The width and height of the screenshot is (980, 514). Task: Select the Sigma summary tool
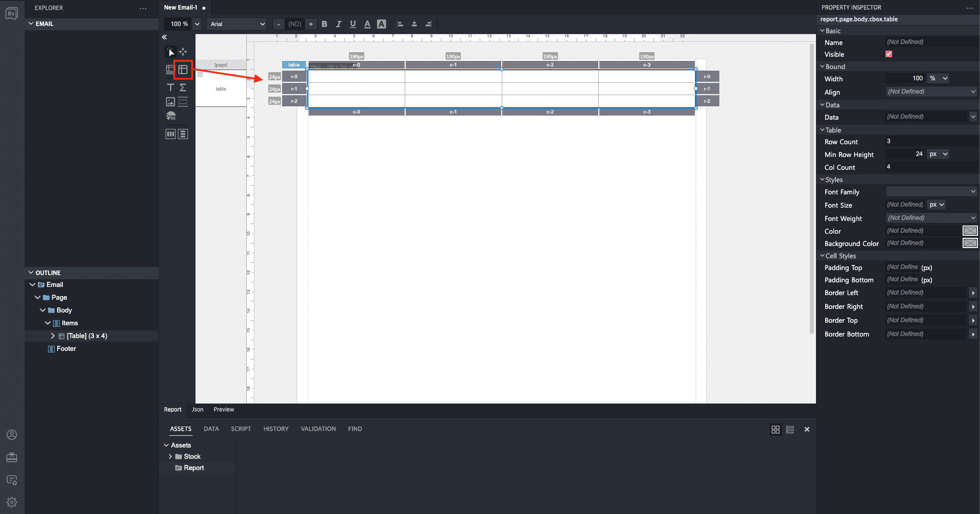click(x=183, y=87)
